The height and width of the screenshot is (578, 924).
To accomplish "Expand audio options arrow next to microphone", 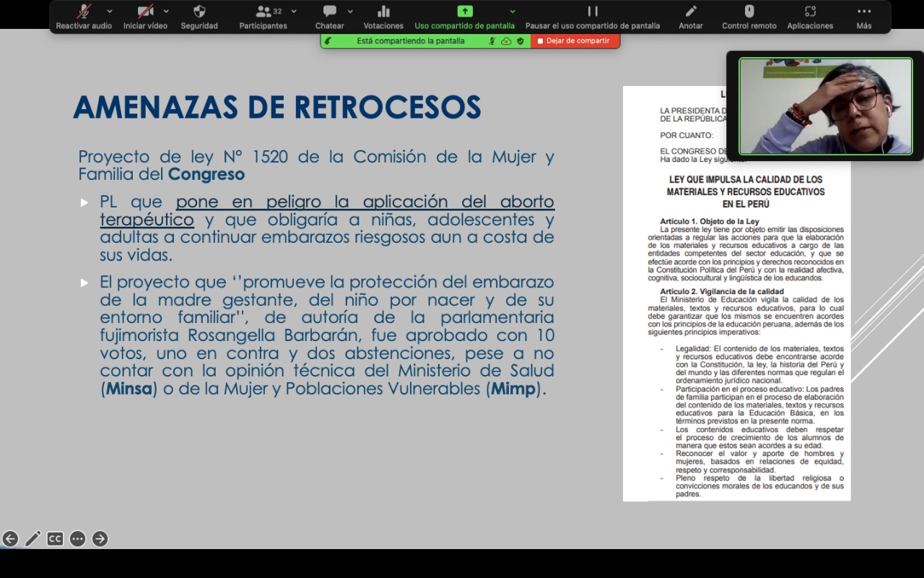I will [x=110, y=12].
